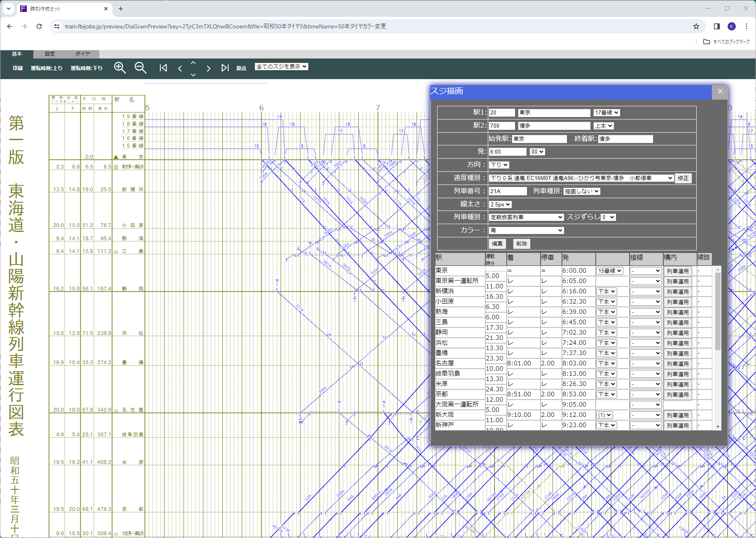Open the 全てのスジを表示 dropdown

coord(281,67)
